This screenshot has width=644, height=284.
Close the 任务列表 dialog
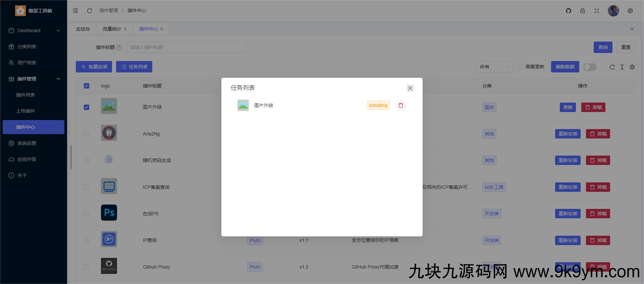point(410,88)
